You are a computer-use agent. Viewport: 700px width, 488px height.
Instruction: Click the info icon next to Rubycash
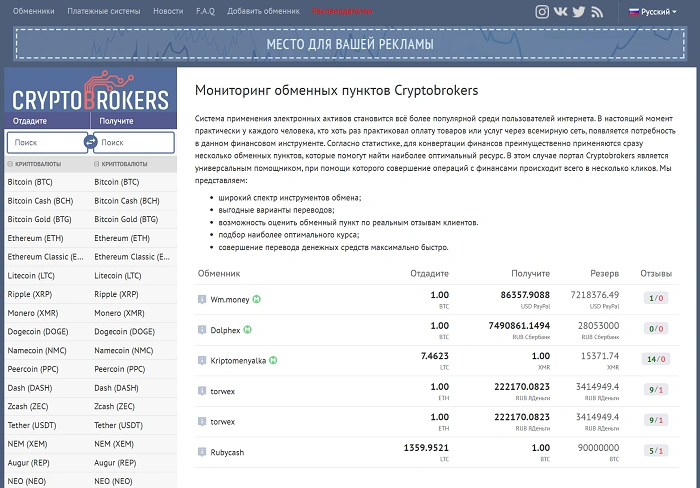tap(202, 452)
